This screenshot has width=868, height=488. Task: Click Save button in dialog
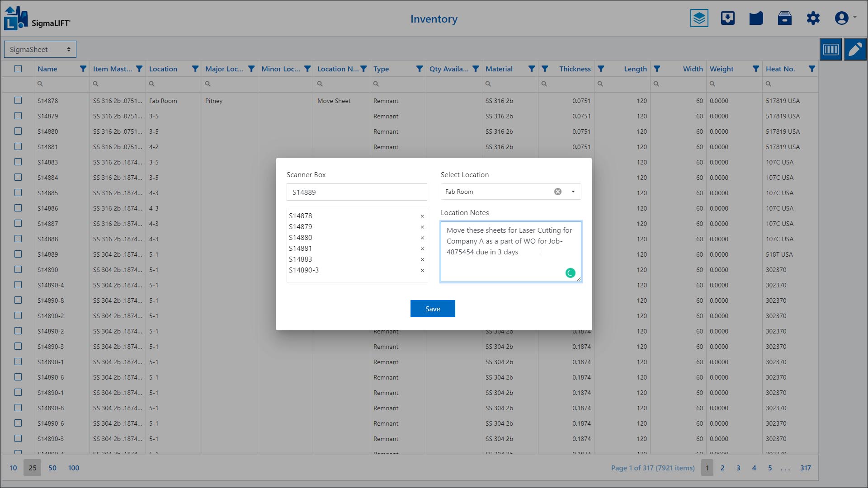433,309
